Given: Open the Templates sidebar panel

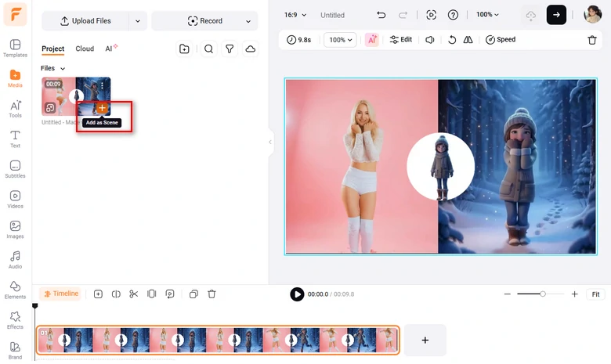Looking at the screenshot, I should (15, 49).
